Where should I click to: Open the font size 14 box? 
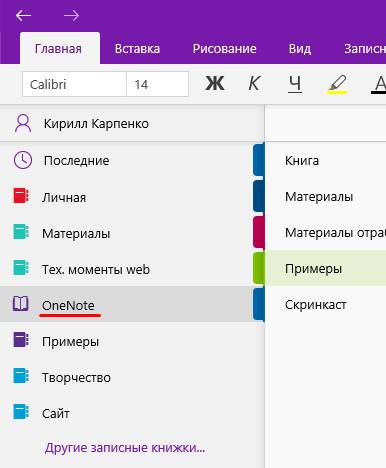click(x=157, y=84)
